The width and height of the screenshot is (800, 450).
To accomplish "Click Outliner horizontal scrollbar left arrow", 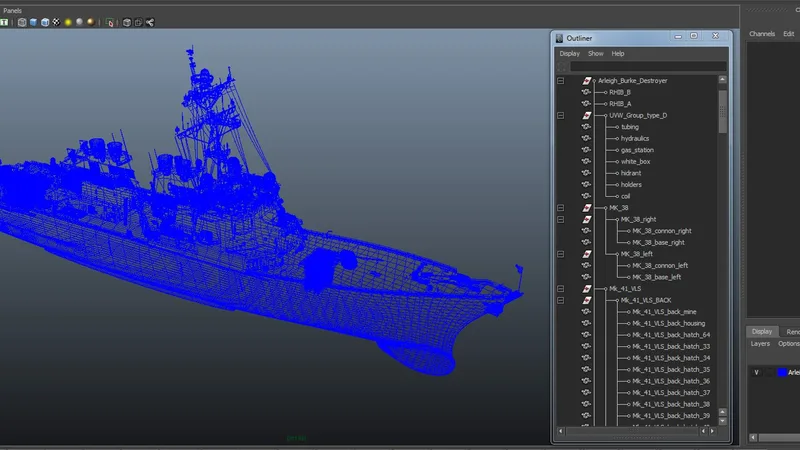I will 561,431.
